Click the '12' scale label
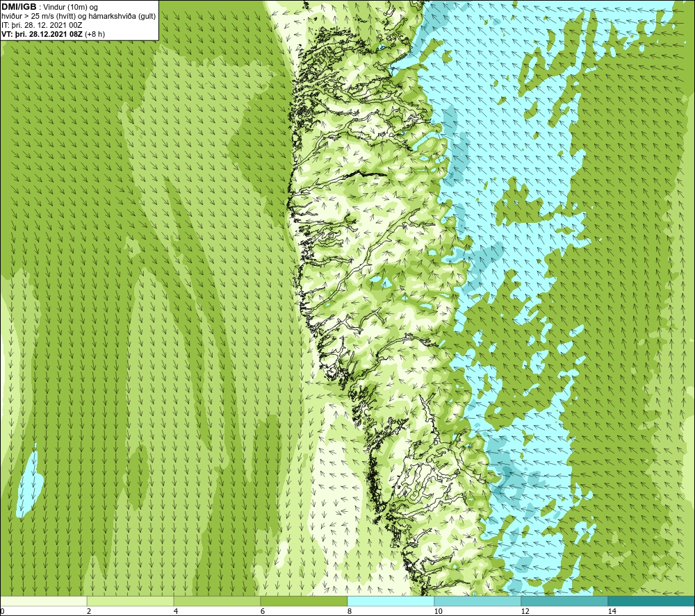The height and width of the screenshot is (616, 695). click(525, 611)
